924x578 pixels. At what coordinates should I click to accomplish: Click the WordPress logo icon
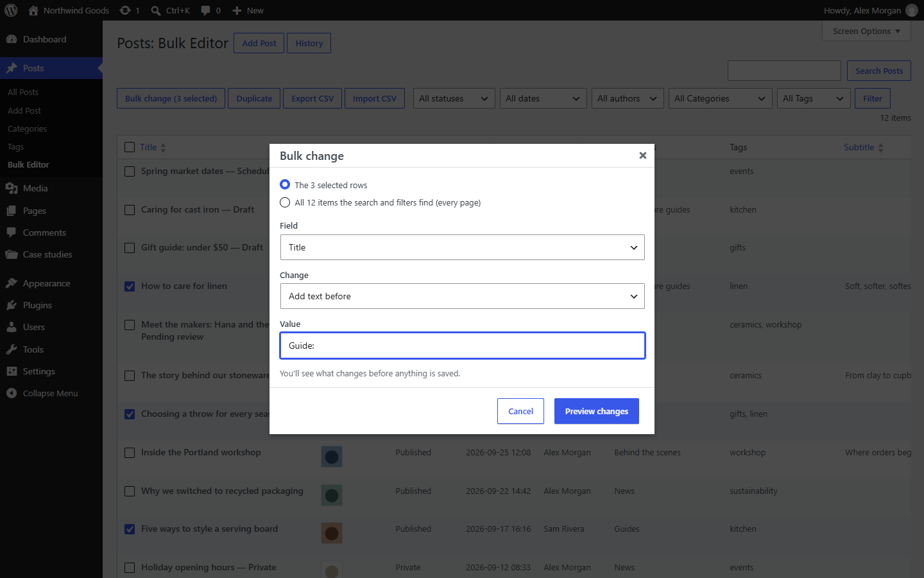(x=11, y=10)
